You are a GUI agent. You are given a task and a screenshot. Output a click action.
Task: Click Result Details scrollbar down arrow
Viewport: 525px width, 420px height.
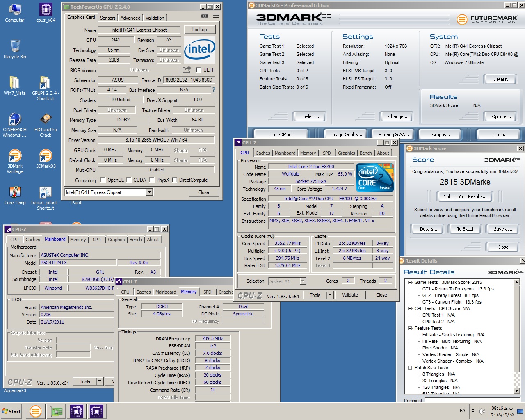point(517,391)
